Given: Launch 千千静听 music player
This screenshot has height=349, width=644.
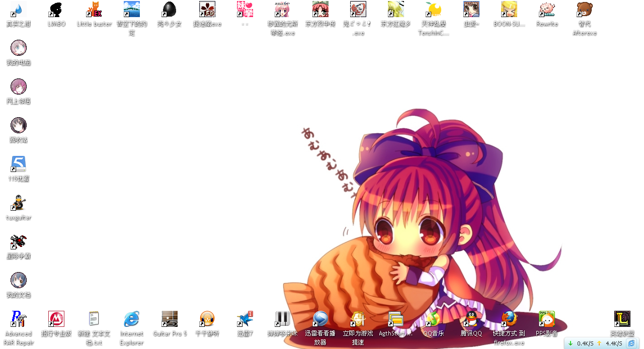Looking at the screenshot, I should [x=207, y=319].
